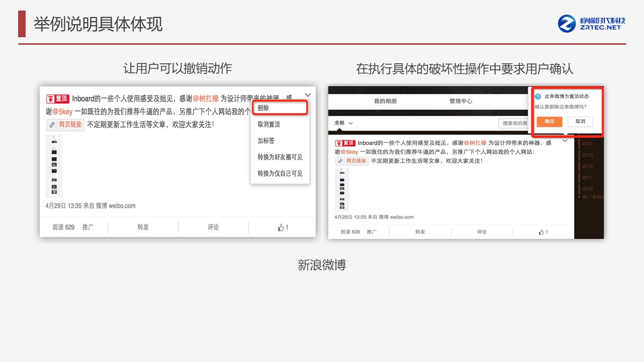Click the paperclip 网页链接 icon in left post
644x362 pixels.
(x=52, y=125)
